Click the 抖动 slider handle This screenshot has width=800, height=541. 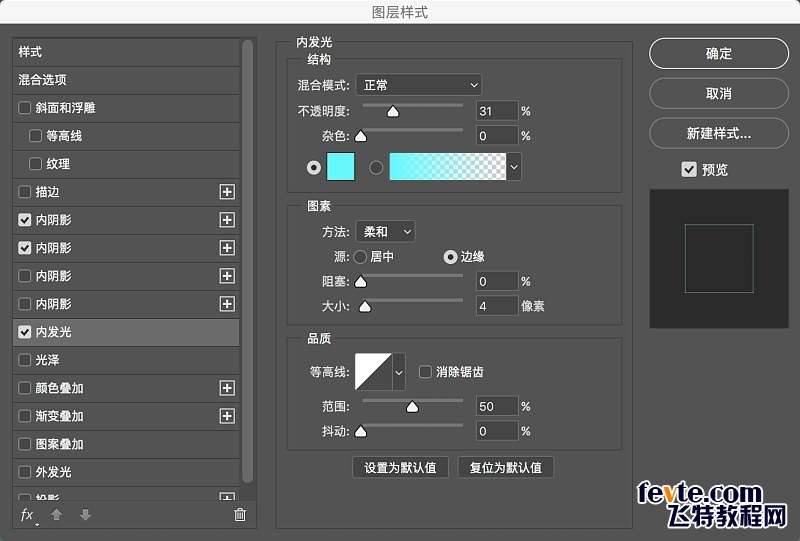[361, 431]
